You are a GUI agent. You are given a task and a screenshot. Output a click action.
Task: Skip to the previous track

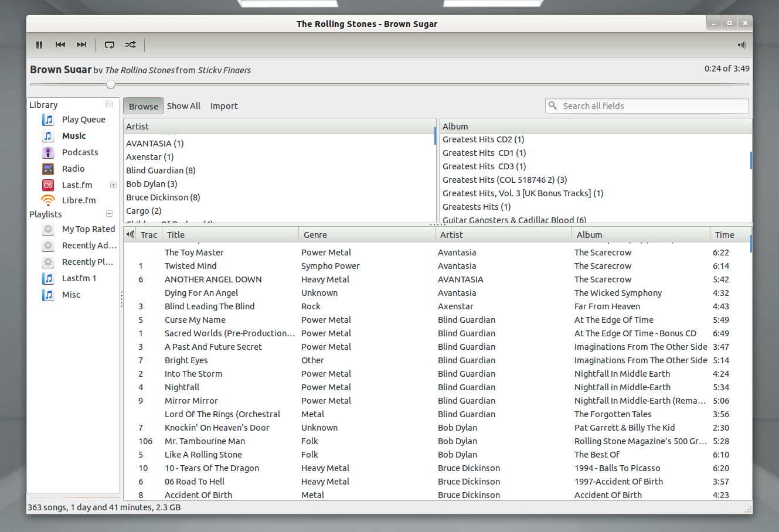click(60, 45)
